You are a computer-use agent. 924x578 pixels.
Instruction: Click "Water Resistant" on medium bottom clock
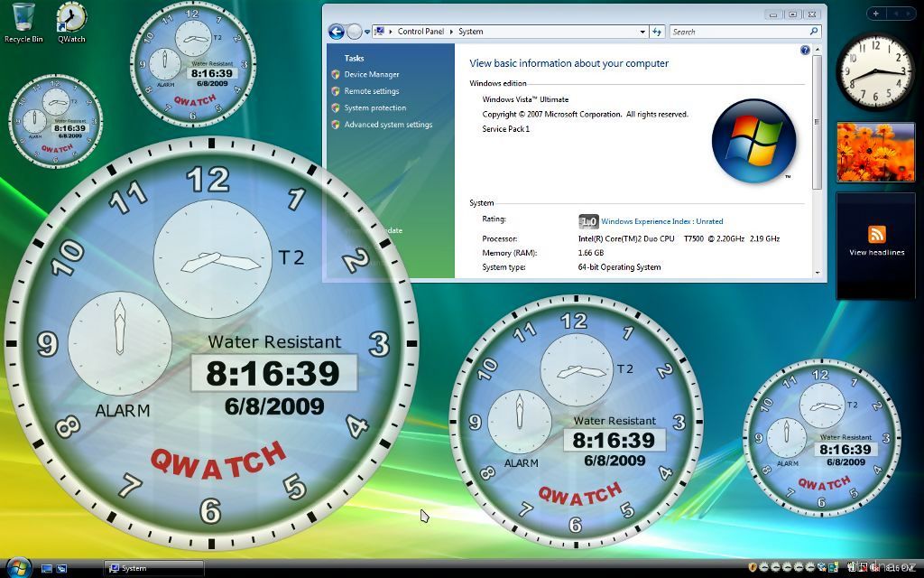coord(614,421)
